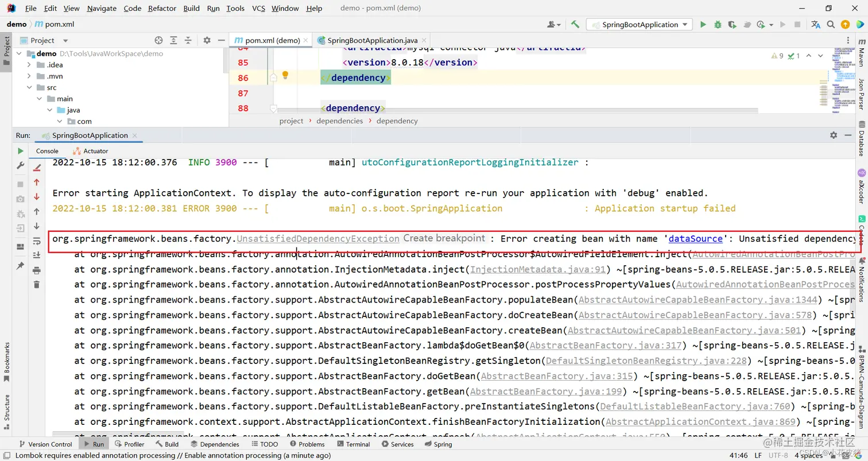The image size is (868, 461).
Task: Click the AbstractBeanFactory.java:317 stack trace link
Action: (606, 346)
